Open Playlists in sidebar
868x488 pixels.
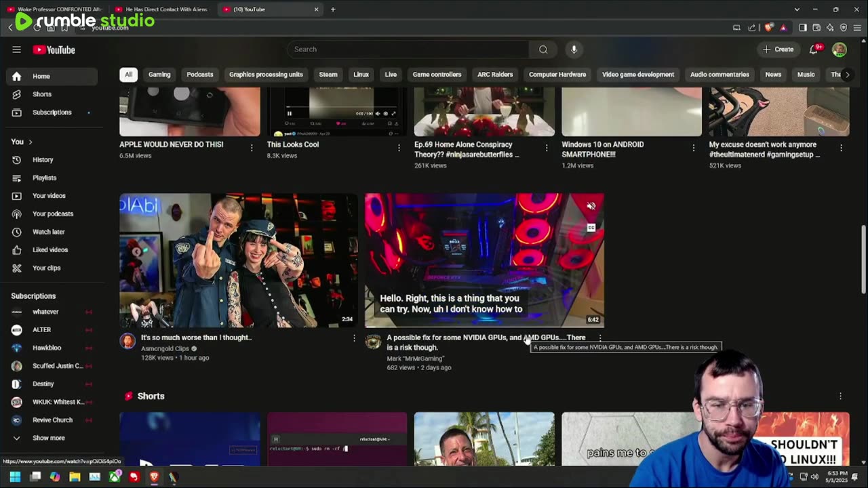52,178
